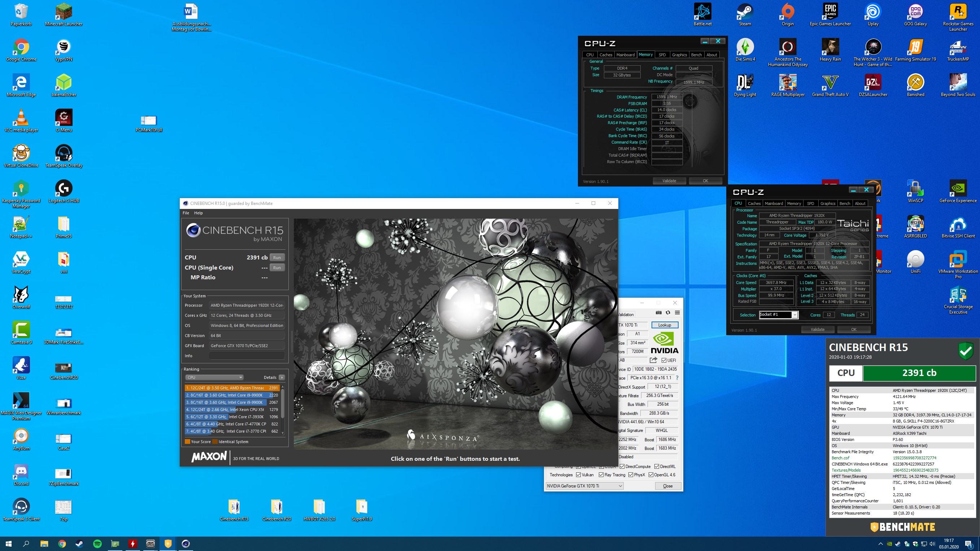
Task: Switch to SPD tab in CPU-Z memory window
Action: pos(662,55)
